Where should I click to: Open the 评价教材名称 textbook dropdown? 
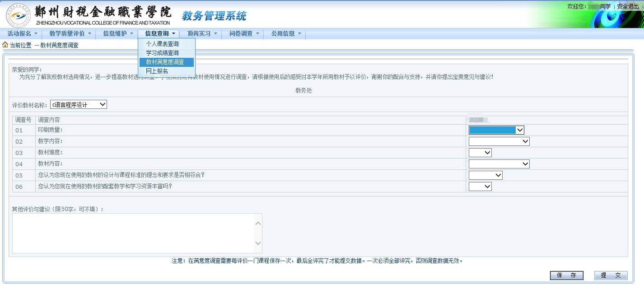(x=79, y=104)
